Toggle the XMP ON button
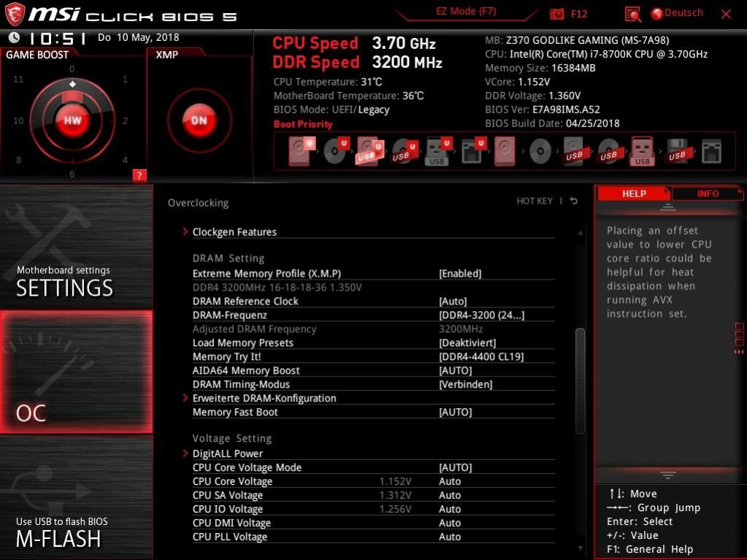Screen dimensions: 747x560 coord(199,120)
